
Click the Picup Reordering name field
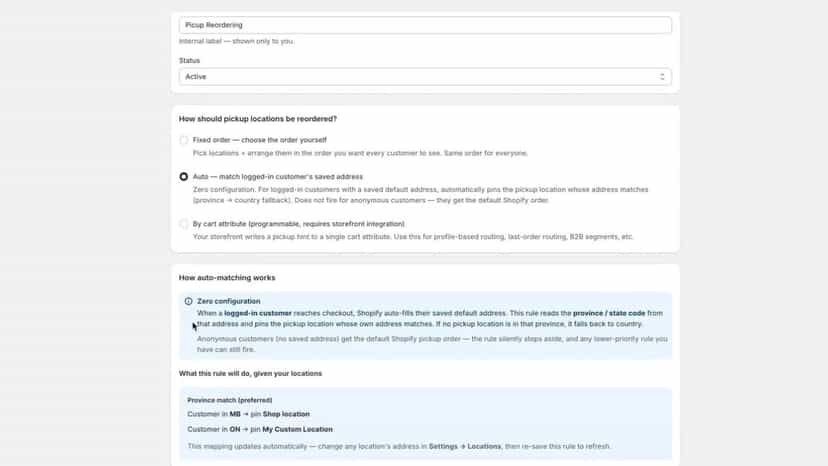click(x=425, y=25)
